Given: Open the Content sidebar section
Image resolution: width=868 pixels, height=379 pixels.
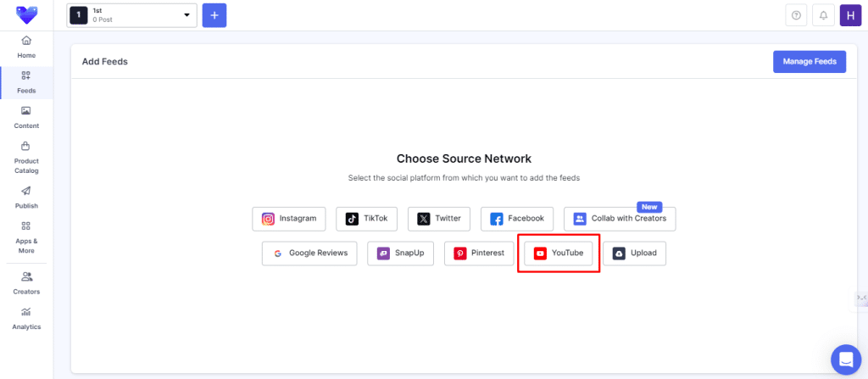Looking at the screenshot, I should coord(26,117).
